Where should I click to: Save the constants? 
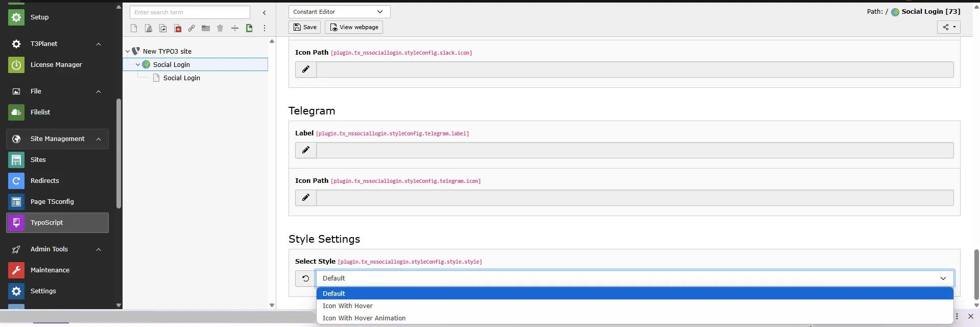click(305, 27)
